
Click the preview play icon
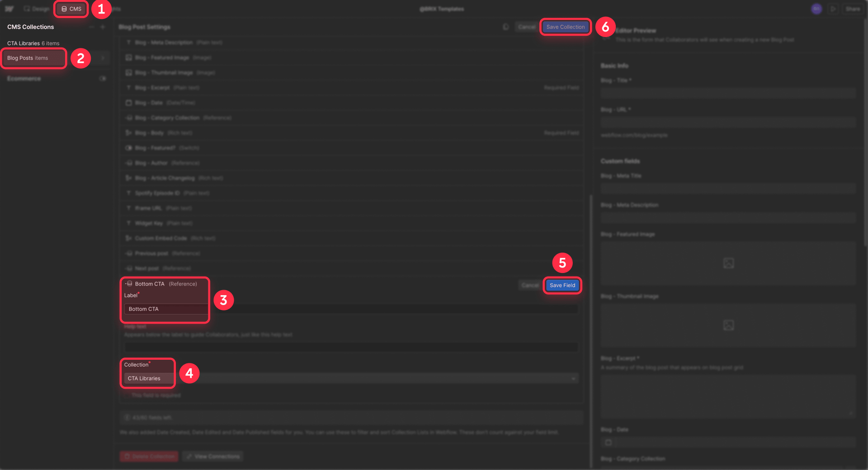coord(833,9)
